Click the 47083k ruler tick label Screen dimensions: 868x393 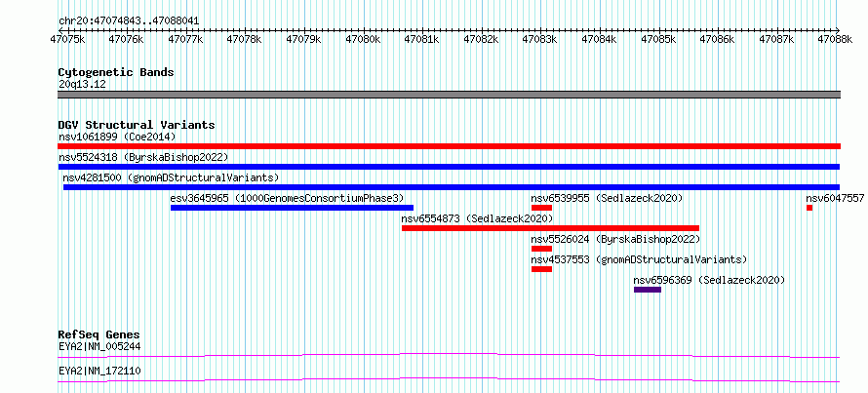(541, 39)
